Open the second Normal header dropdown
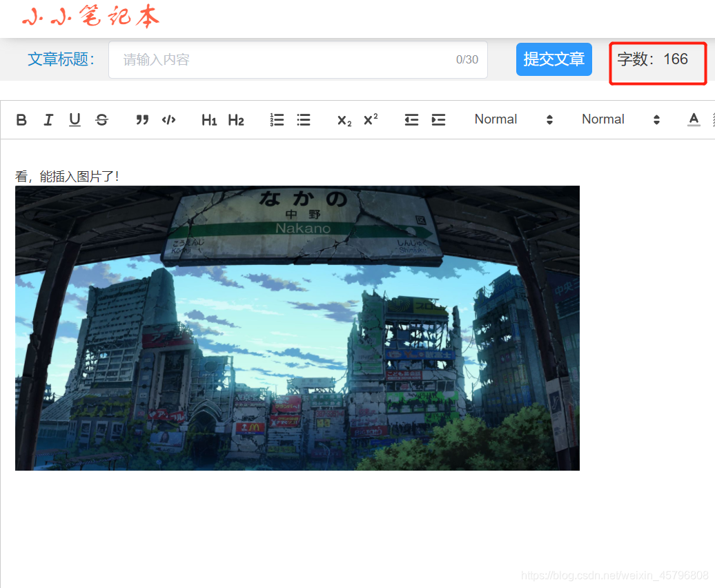This screenshot has height=588, width=715. pos(621,119)
